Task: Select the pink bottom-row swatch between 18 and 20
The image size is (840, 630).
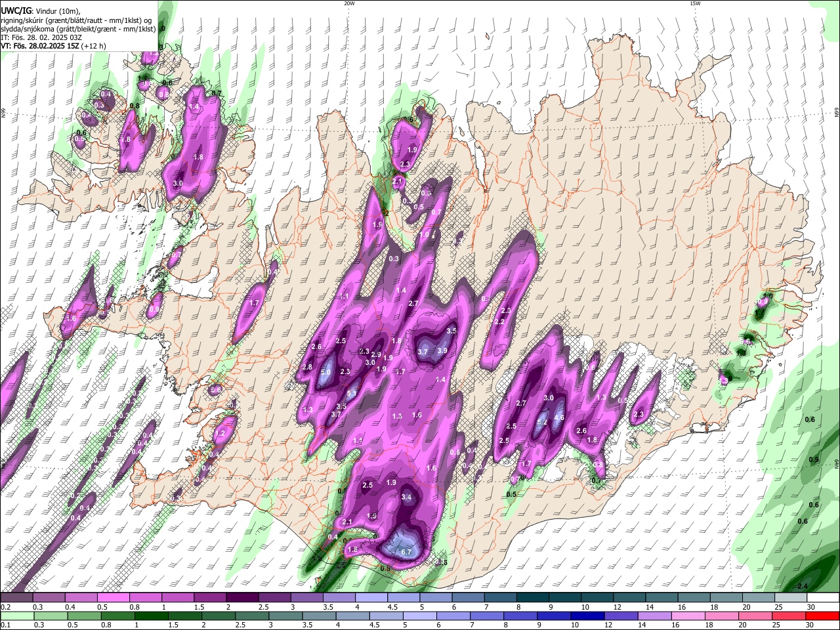Action: [x=721, y=616]
